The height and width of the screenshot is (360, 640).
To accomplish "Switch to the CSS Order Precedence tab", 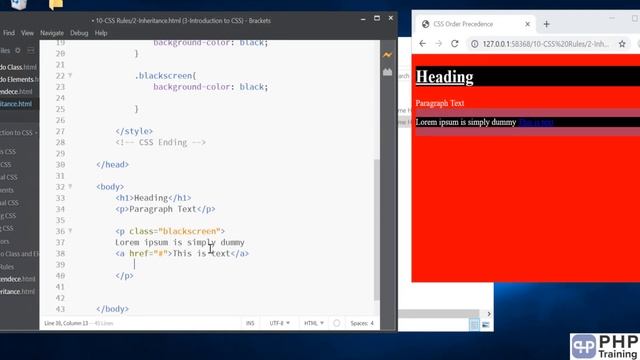I will pyautogui.click(x=476, y=24).
